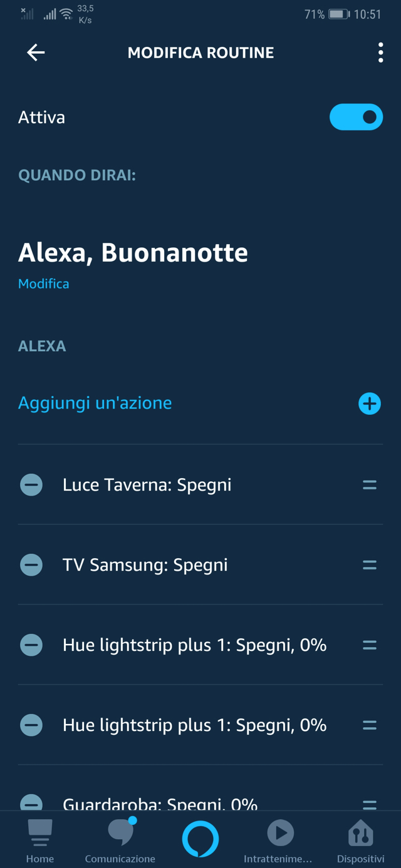
Task: Tap the Aggiungi un'azione text
Action: (x=95, y=403)
